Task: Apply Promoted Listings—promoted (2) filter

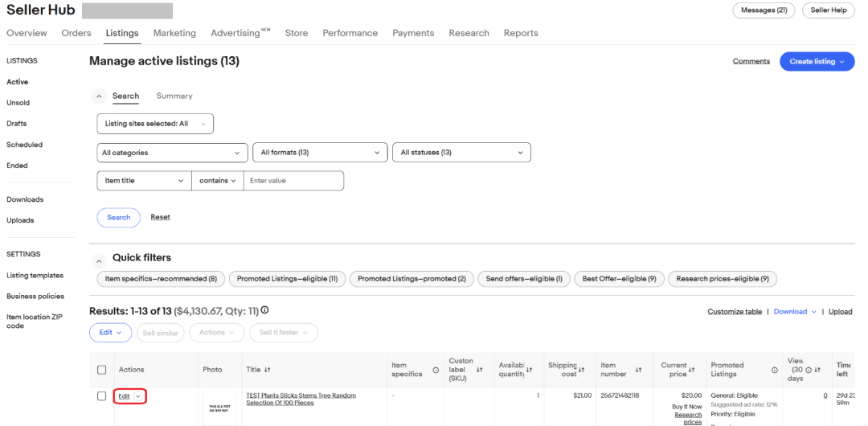Action: [x=411, y=279]
